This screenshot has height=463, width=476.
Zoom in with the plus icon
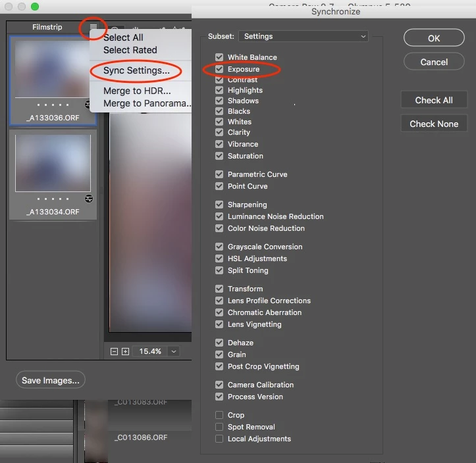pyautogui.click(x=125, y=351)
